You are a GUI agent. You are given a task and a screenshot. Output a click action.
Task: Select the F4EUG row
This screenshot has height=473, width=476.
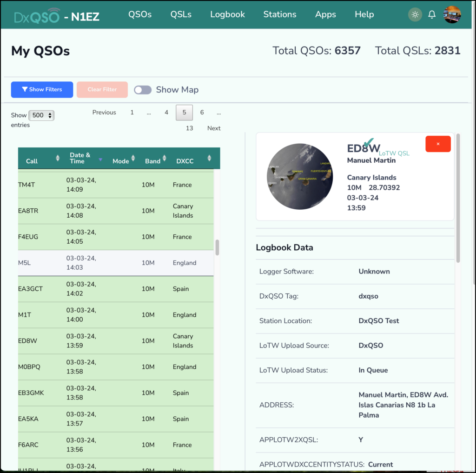click(x=116, y=237)
